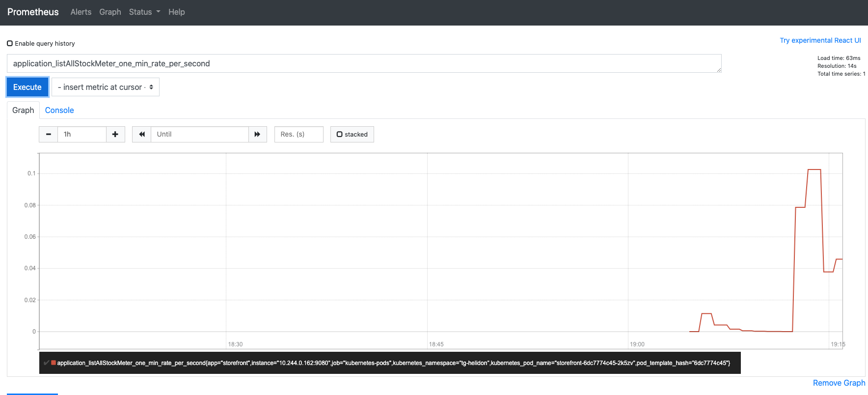868x395 pixels.
Task: Toggle the series legend checkmark
Action: click(x=46, y=363)
